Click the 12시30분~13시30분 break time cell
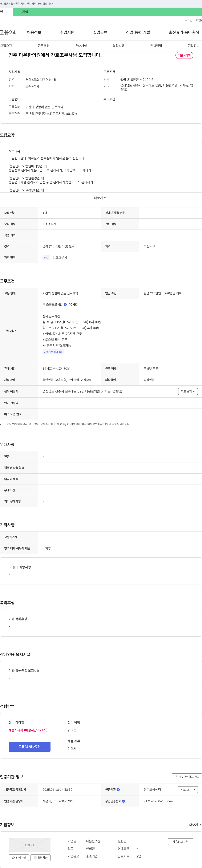The image size is (202, 868). 56,369
